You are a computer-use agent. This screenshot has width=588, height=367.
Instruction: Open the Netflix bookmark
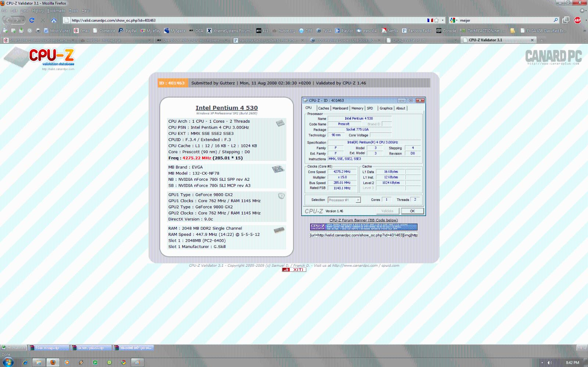(x=390, y=31)
